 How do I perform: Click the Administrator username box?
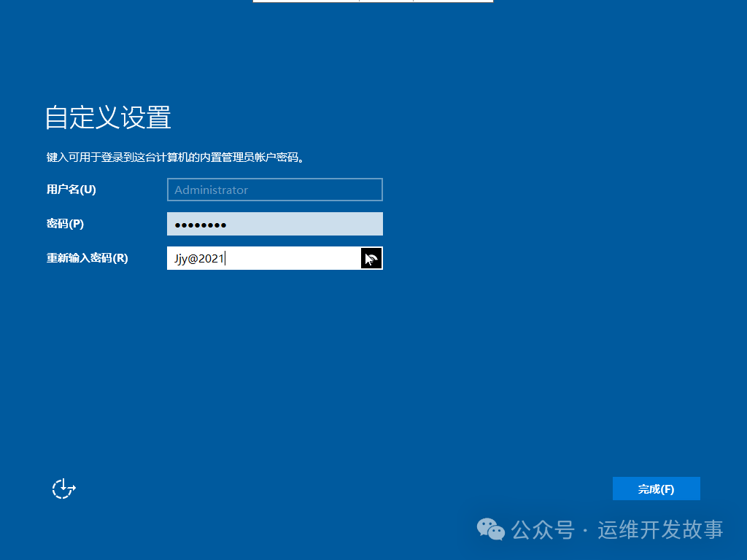(x=275, y=190)
